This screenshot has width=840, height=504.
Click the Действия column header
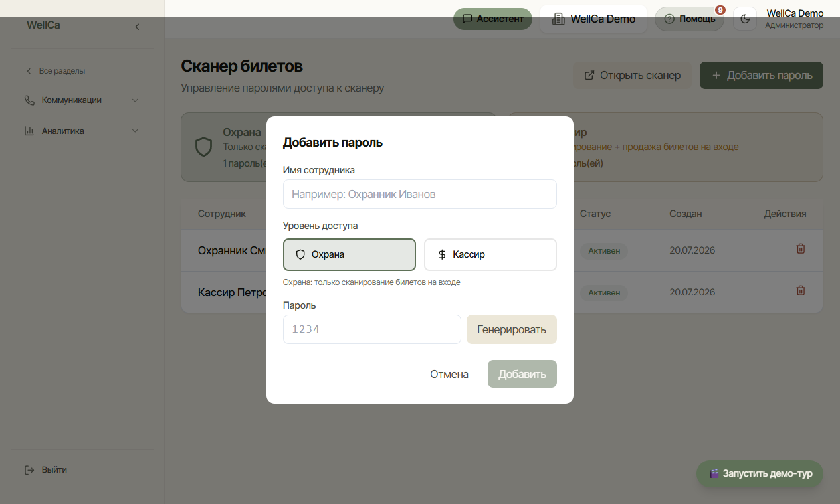pos(785,214)
